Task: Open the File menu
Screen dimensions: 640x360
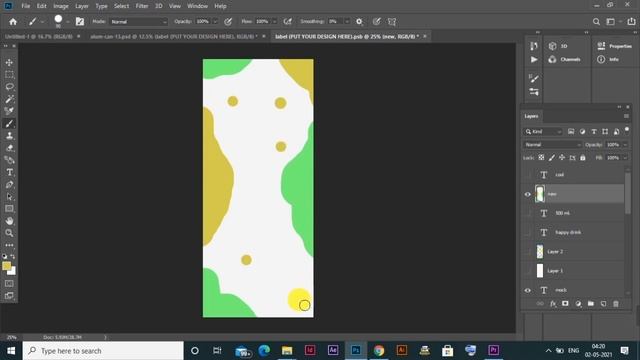Action: (x=25, y=6)
